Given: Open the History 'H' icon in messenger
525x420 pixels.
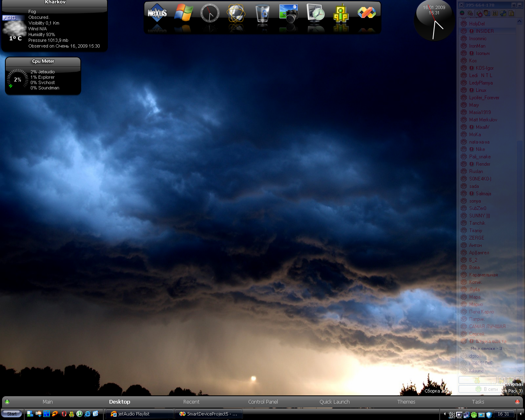Looking at the screenshot, I should click(495, 13).
